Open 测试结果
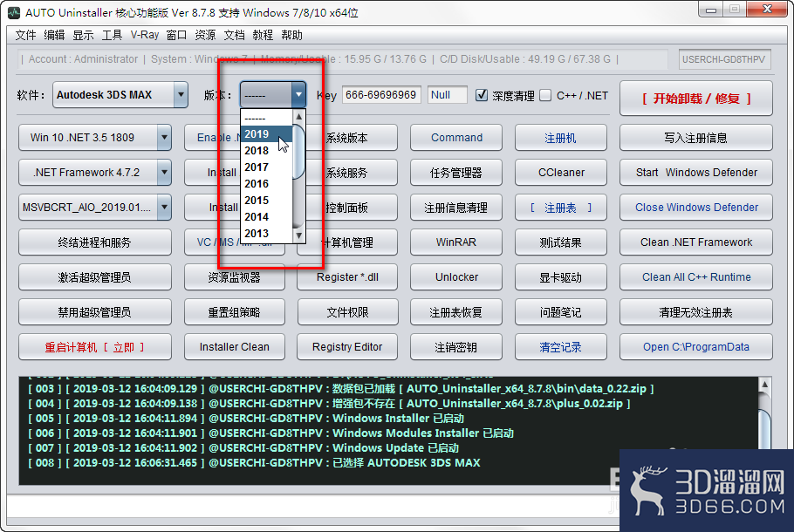This screenshot has height=532, width=794. pos(560,242)
